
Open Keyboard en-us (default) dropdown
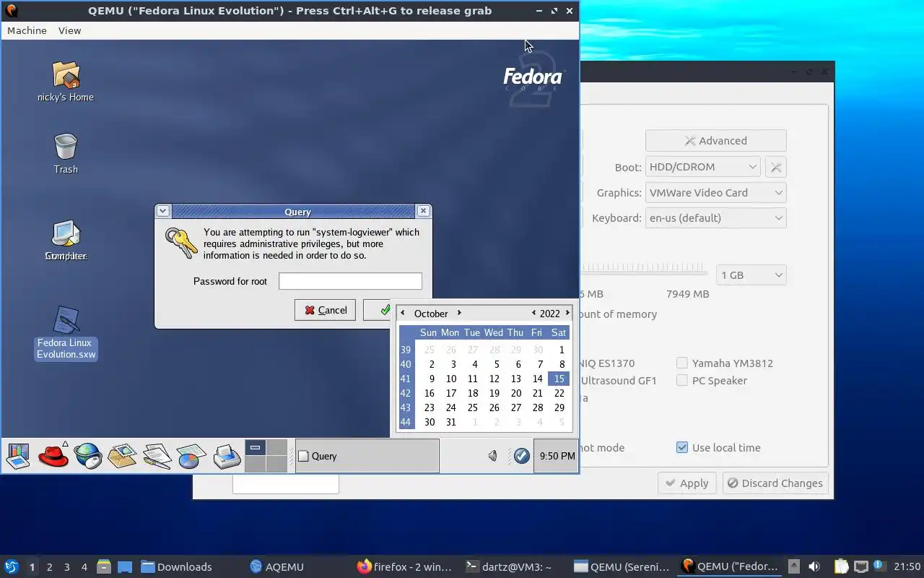click(x=715, y=218)
